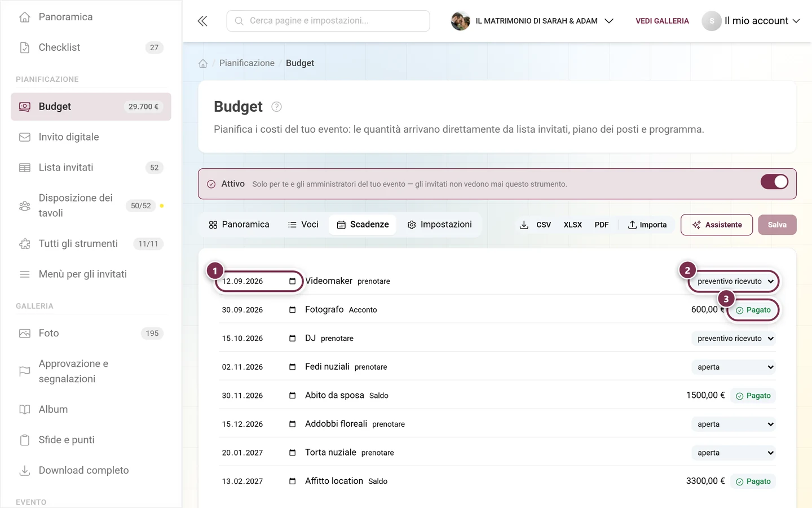Click the wedding profile avatar photo

460,21
